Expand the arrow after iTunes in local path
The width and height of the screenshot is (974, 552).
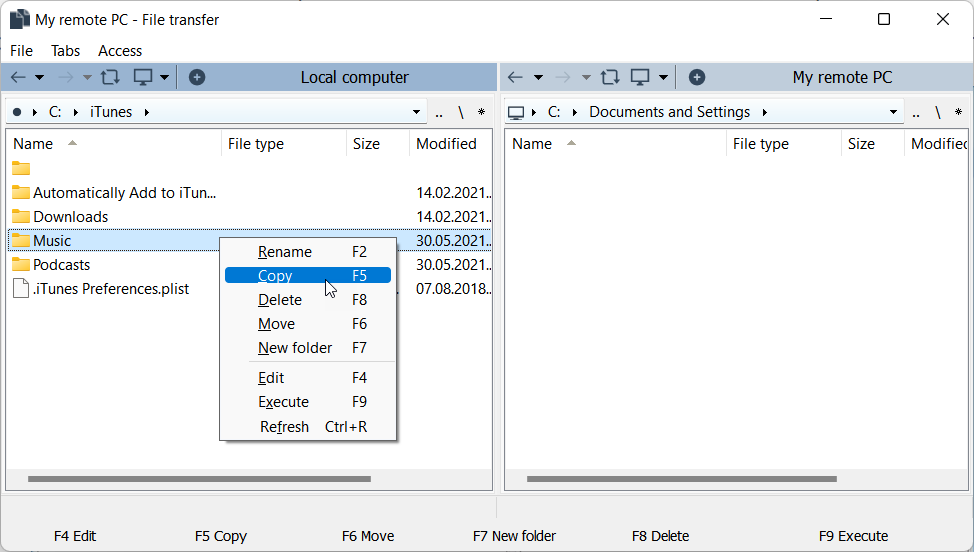(147, 112)
